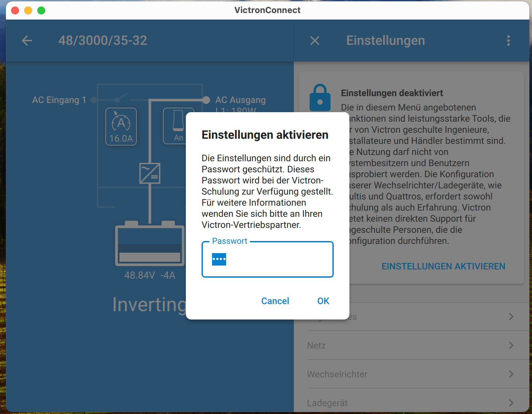Click the 'Einstellungen' panel header title
This screenshot has width=532, height=414.
pos(386,41)
